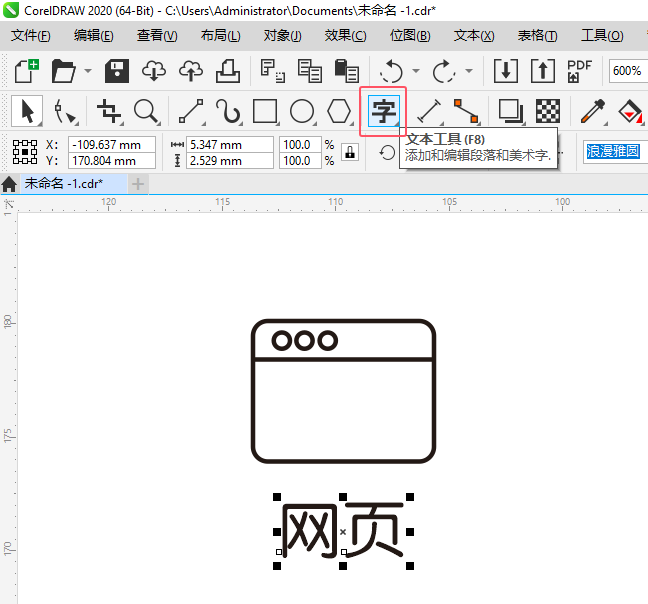Image resolution: width=648 pixels, height=604 pixels.
Task: Open the 工具(O) menu
Action: (x=602, y=36)
